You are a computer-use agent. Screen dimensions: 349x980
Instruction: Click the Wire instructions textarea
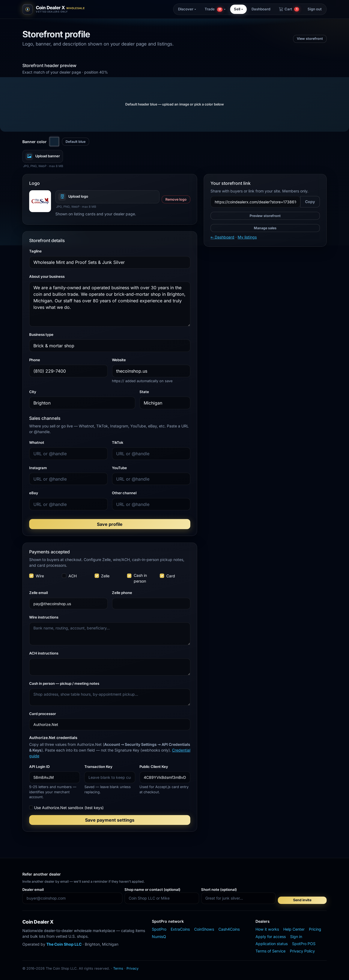[x=110, y=634]
